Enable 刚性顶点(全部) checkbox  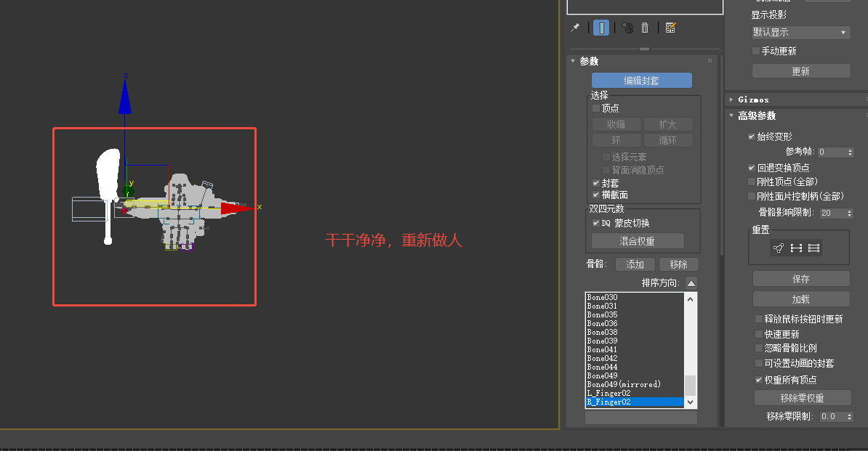(x=751, y=182)
